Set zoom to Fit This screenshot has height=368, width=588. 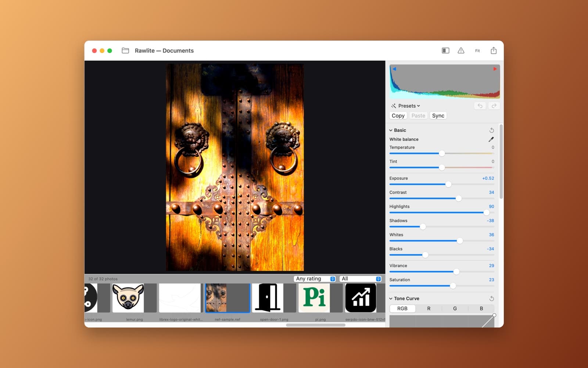pos(477,51)
